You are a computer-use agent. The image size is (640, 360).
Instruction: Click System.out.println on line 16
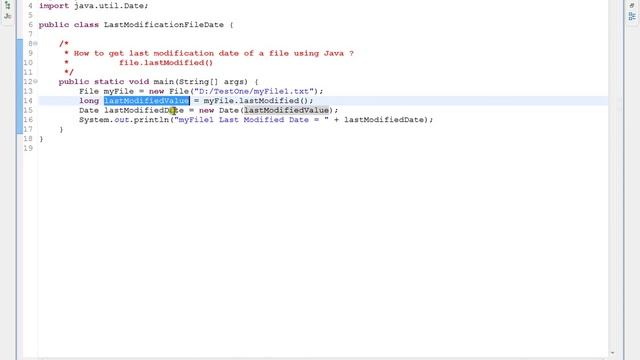(124, 120)
